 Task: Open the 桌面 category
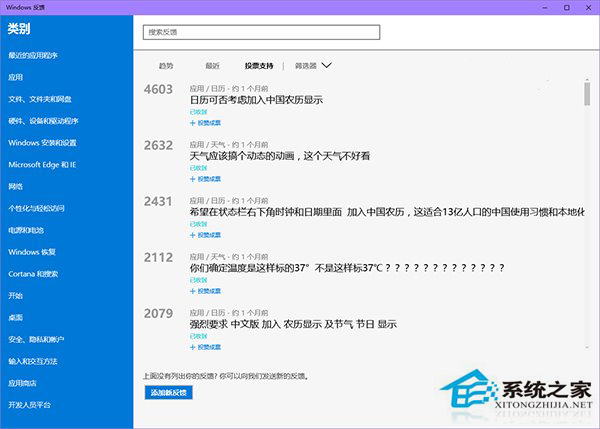coord(16,317)
